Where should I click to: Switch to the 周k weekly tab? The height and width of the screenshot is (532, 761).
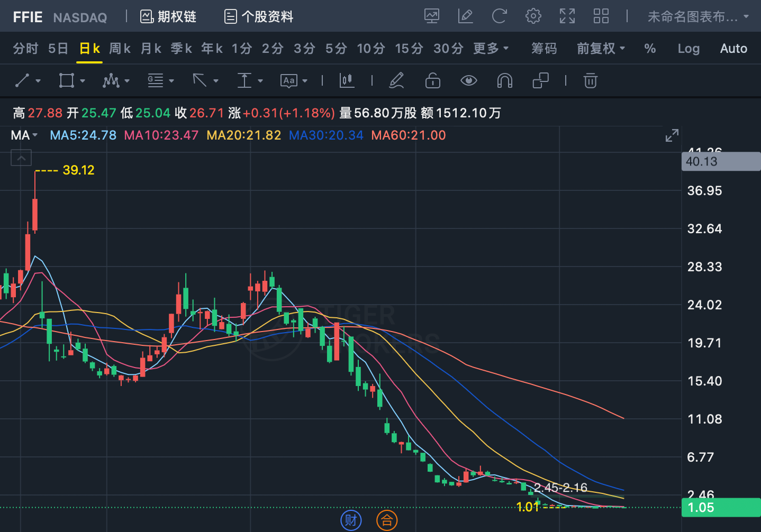coord(120,49)
